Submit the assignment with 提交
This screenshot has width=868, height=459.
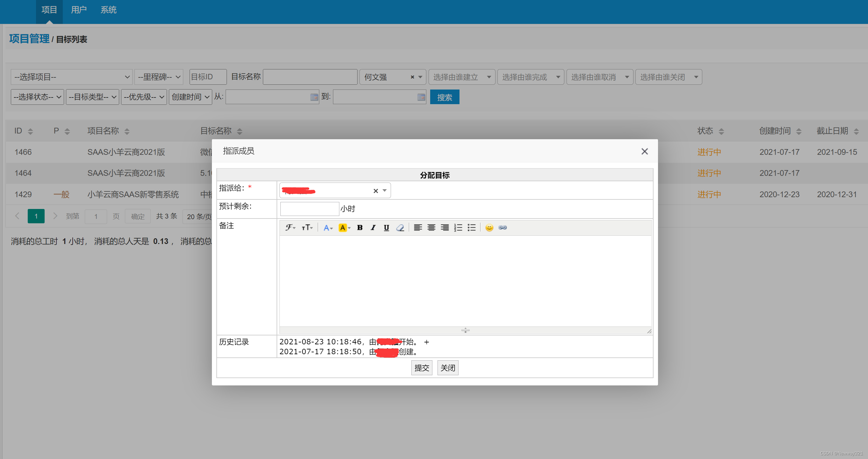[422, 368]
